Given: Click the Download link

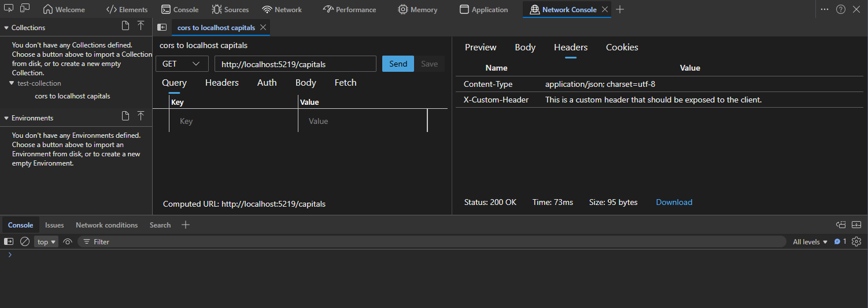Looking at the screenshot, I should tap(674, 202).
